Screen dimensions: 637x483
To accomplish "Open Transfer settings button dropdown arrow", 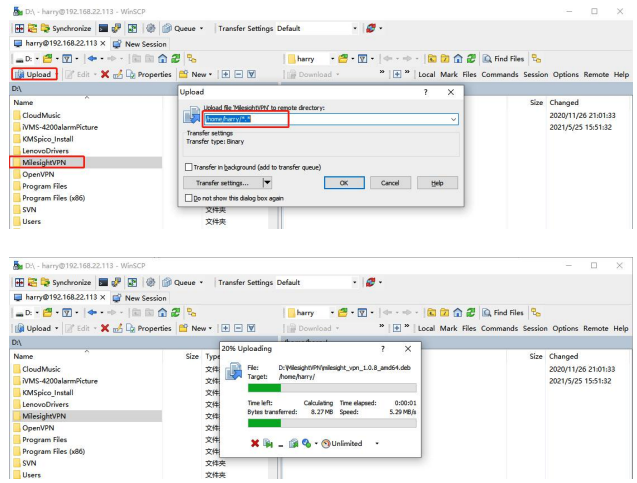I will click(x=267, y=183).
